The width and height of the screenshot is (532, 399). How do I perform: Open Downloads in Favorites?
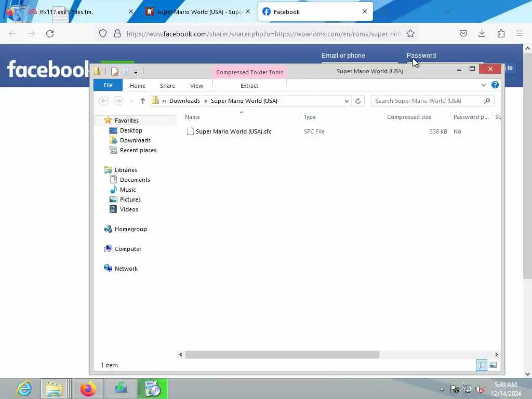135,140
